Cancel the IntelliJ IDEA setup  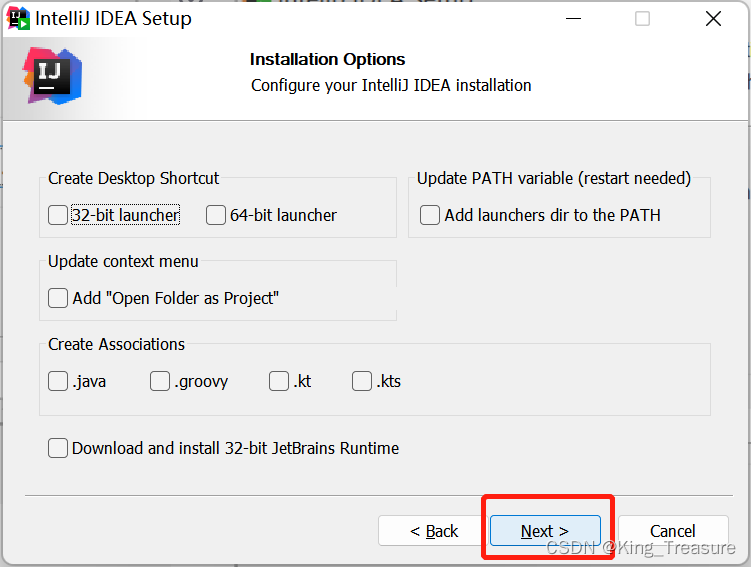pos(673,531)
